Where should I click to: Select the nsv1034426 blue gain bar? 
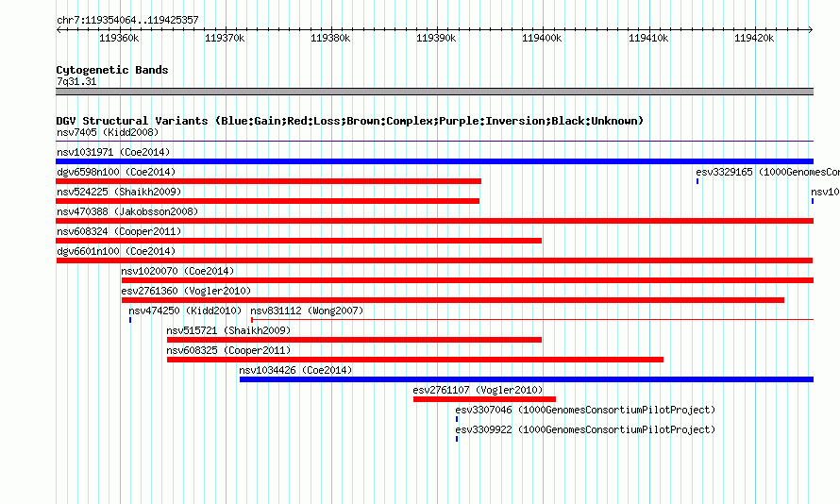click(527, 379)
